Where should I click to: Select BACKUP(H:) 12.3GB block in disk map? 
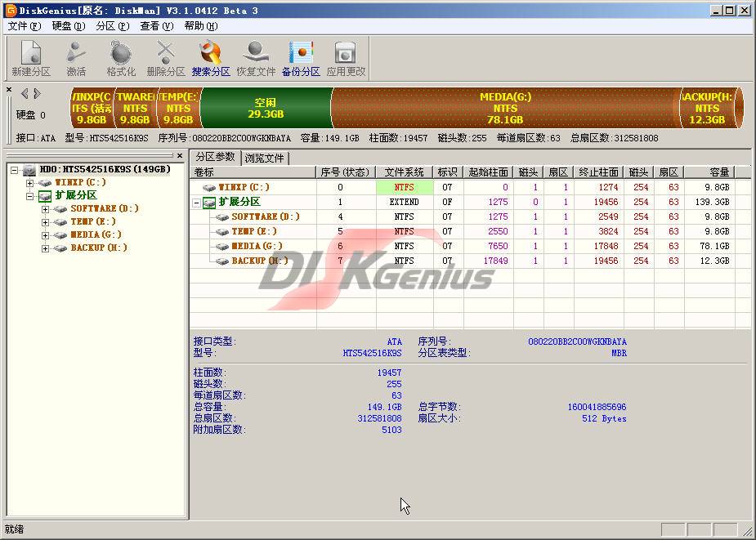click(x=708, y=108)
